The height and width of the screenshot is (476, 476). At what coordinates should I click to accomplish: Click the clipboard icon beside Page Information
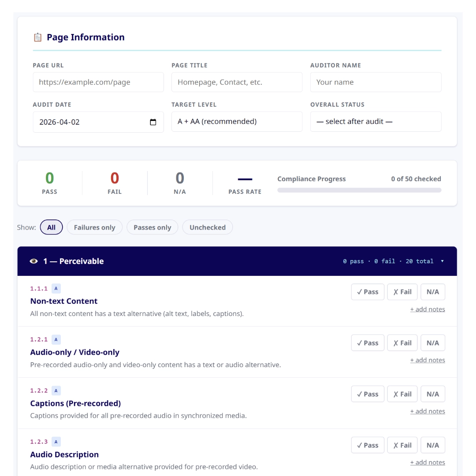[37, 37]
